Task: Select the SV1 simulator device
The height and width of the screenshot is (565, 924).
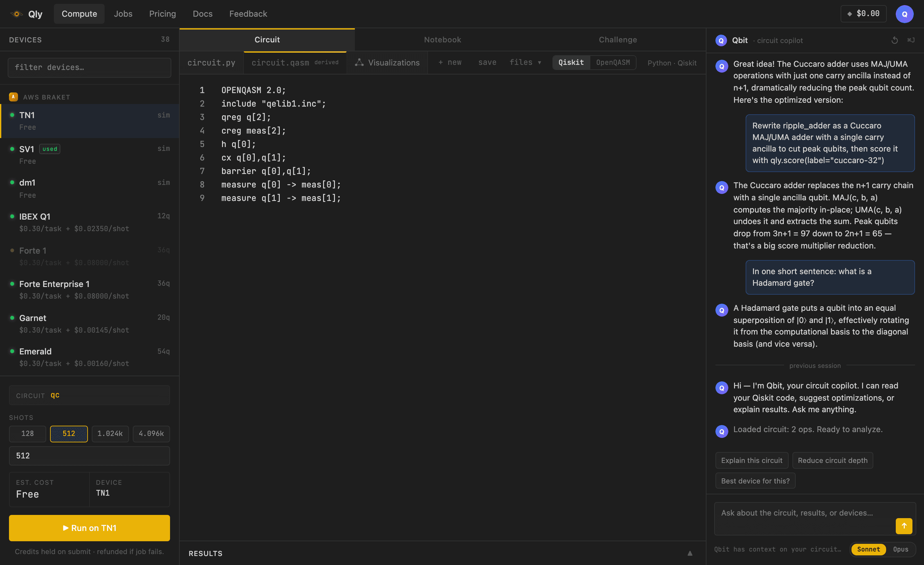Action: [x=89, y=154]
